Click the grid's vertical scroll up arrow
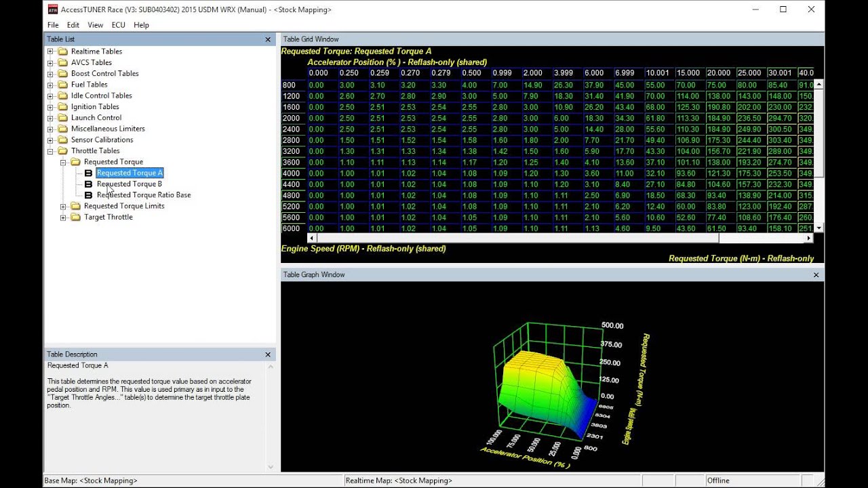Viewport: 868px width, 488px height. tap(818, 84)
